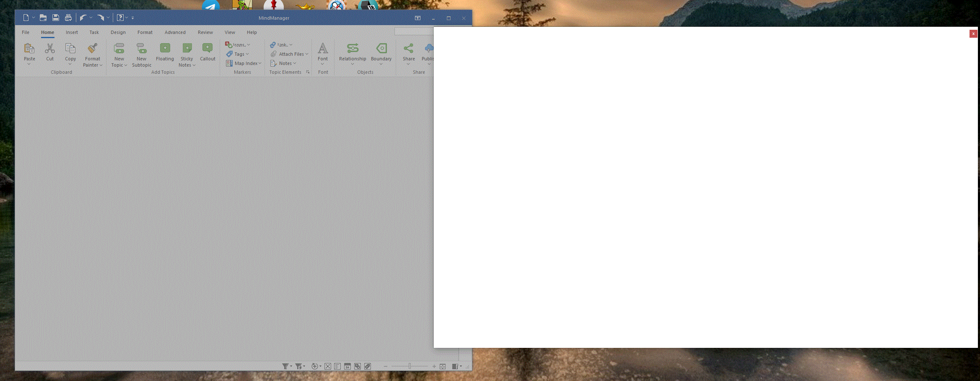Toggle the calendar view icon in status bar
This screenshot has width=980, height=381.
tap(347, 366)
